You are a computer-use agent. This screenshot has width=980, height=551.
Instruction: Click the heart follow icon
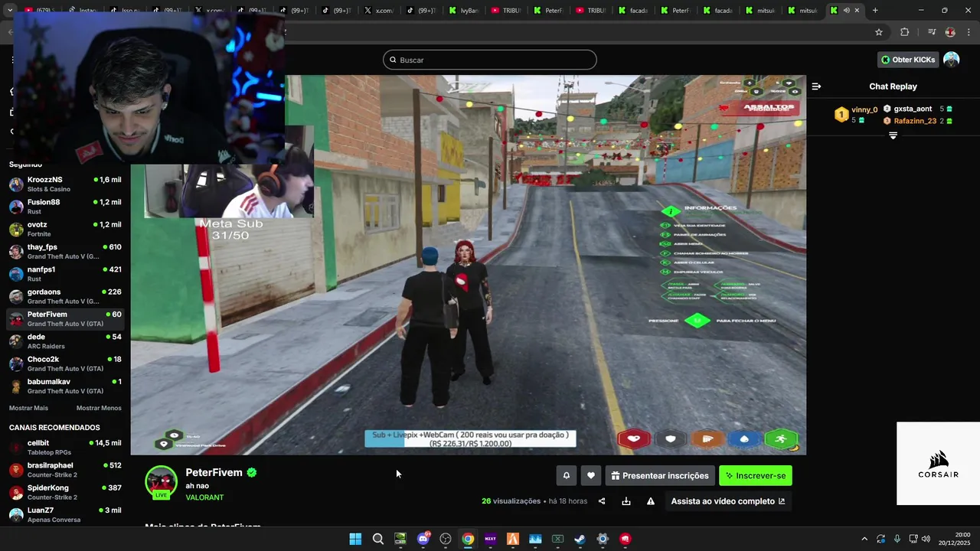(x=590, y=475)
